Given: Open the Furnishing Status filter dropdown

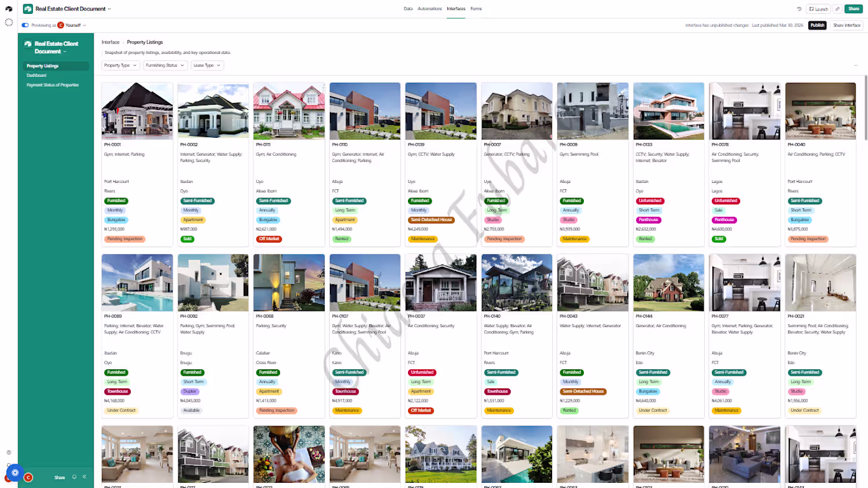Looking at the screenshot, I should click(165, 65).
